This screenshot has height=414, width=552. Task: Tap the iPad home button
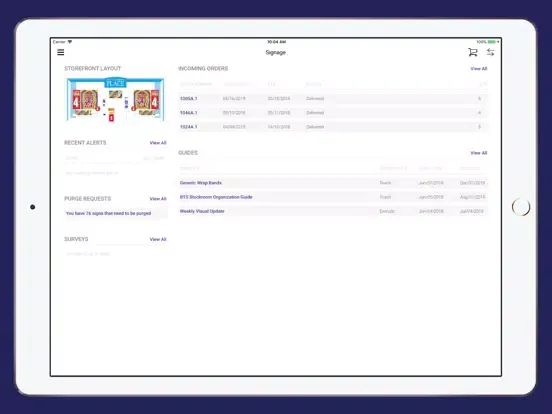tap(521, 207)
